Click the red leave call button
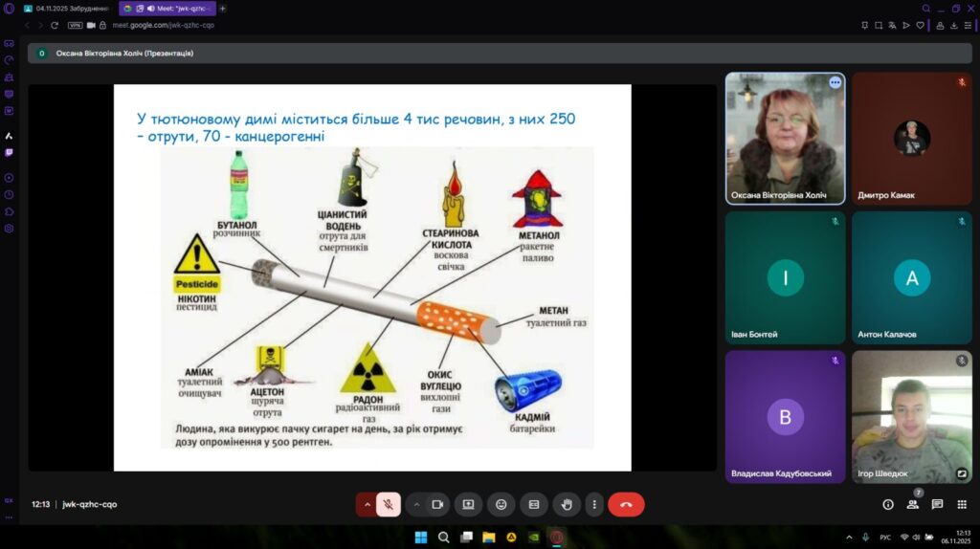 [x=626, y=504]
